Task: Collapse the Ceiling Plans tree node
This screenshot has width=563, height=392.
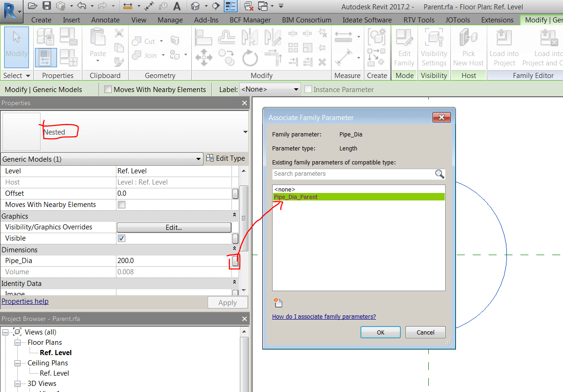Action: (x=17, y=363)
